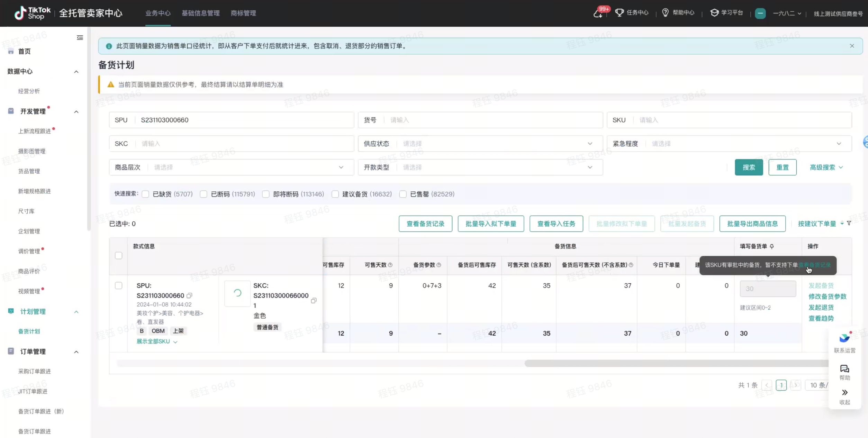868x438 pixels.
Task: Click the pin icon next to 填写备货单
Action: pyautogui.click(x=771, y=246)
